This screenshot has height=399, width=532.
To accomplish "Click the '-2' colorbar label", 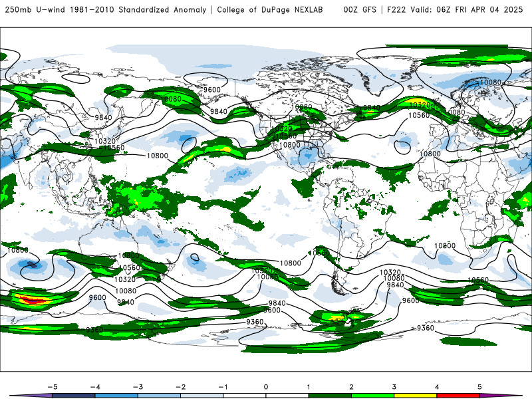I will click(x=180, y=387).
